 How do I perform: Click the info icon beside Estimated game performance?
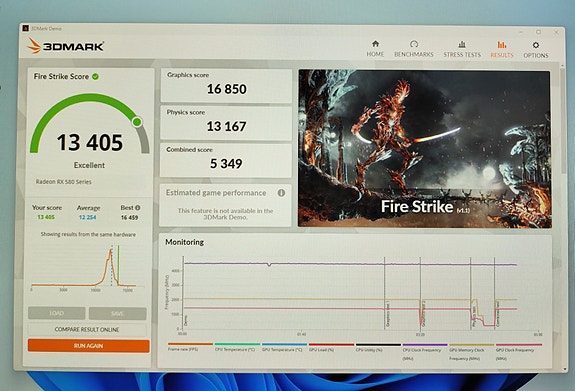[x=281, y=193]
